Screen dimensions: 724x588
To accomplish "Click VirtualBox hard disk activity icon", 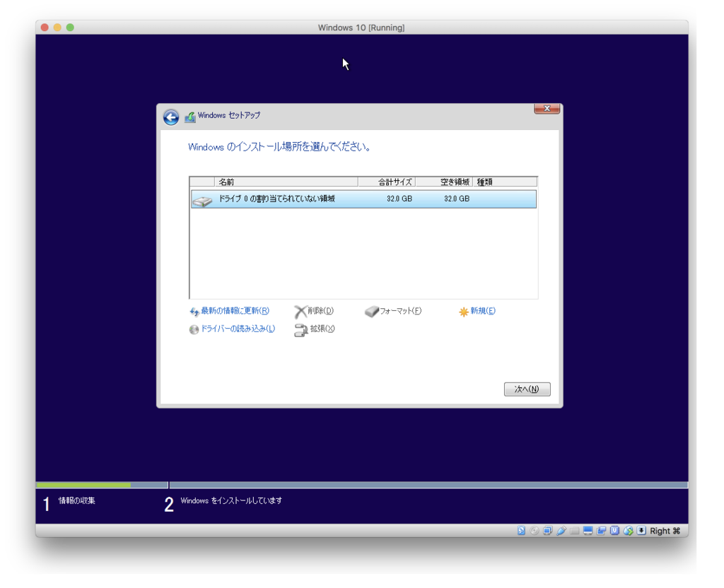I will 521,531.
